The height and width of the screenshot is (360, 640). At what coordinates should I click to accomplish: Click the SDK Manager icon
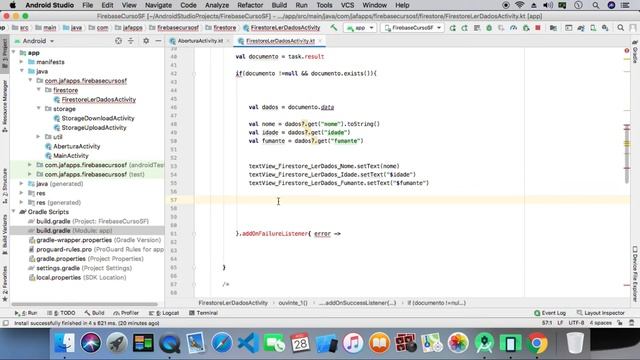[x=605, y=28]
